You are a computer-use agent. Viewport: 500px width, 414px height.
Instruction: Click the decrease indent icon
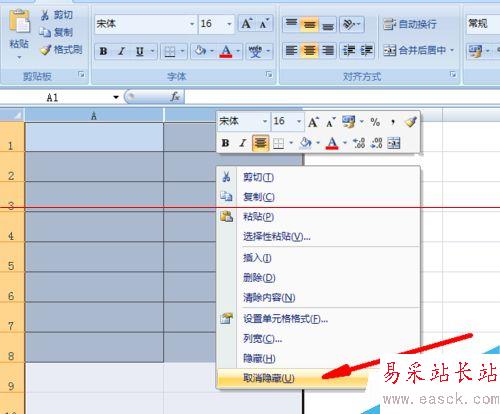[x=349, y=51]
